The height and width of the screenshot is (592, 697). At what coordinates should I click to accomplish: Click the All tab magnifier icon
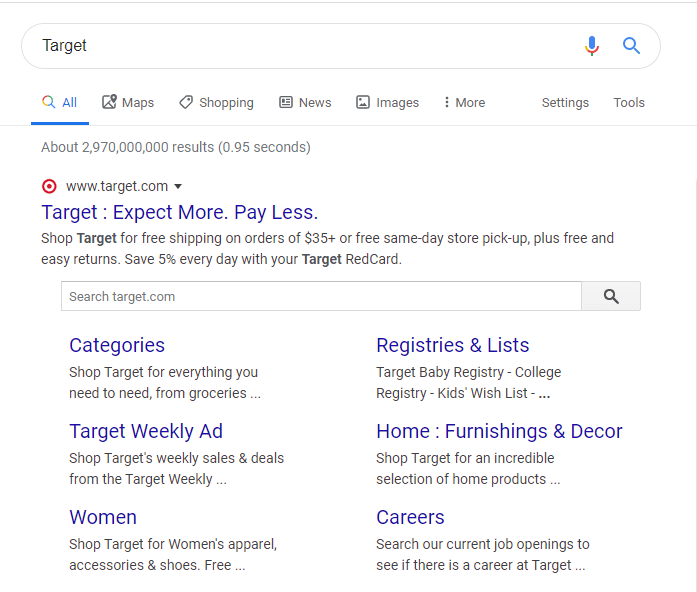click(x=48, y=102)
